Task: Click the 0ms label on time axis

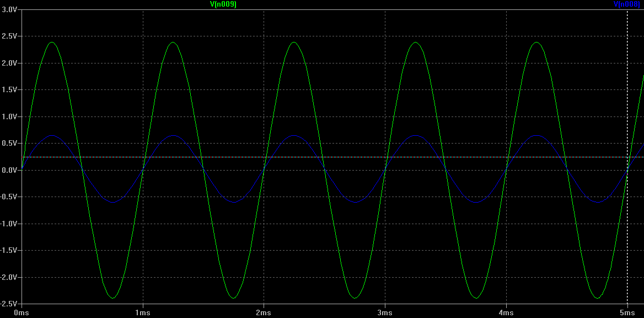Action: click(22, 313)
